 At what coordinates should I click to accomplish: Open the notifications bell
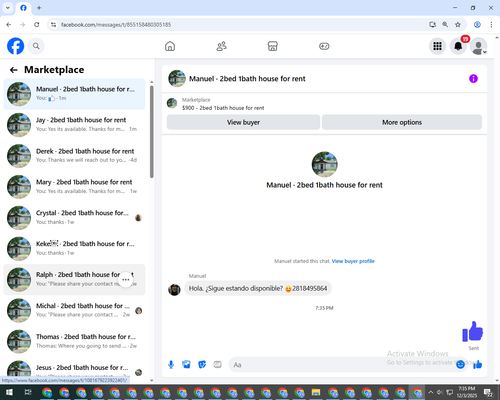pyautogui.click(x=458, y=46)
